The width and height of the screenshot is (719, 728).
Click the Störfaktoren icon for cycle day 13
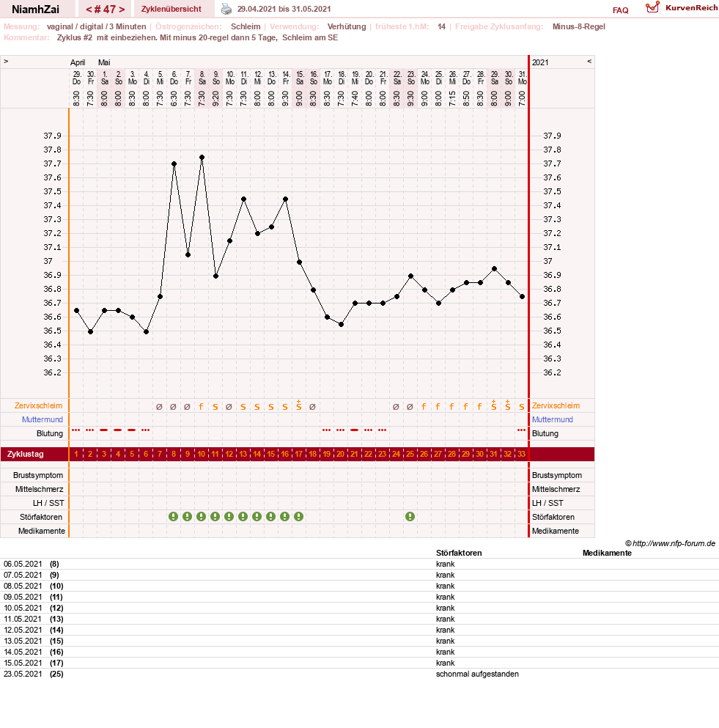pos(243,516)
